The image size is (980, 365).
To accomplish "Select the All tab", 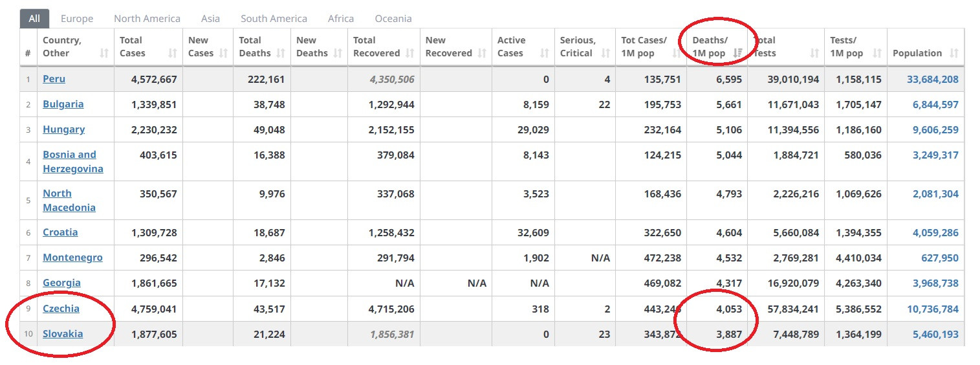I will [34, 18].
